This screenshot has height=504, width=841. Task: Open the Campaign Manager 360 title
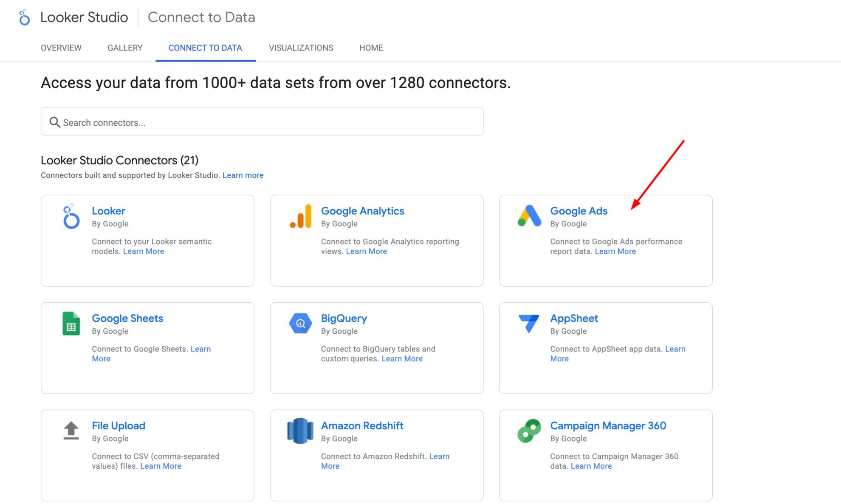[608, 426]
